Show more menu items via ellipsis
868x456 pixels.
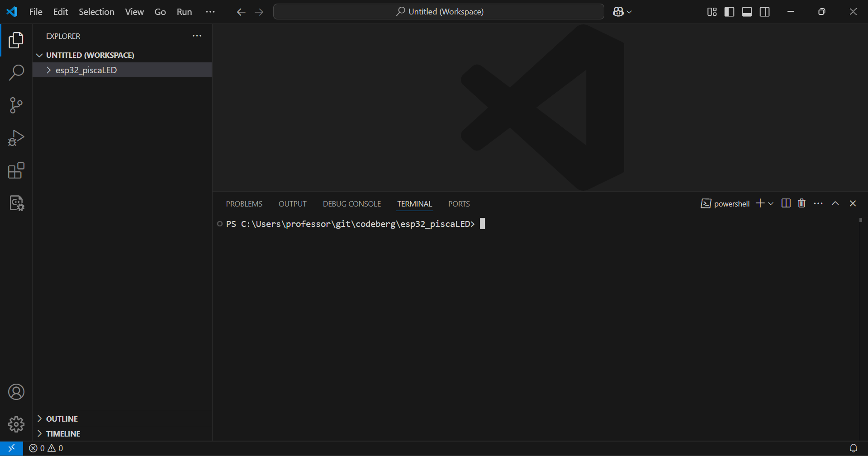(210, 12)
